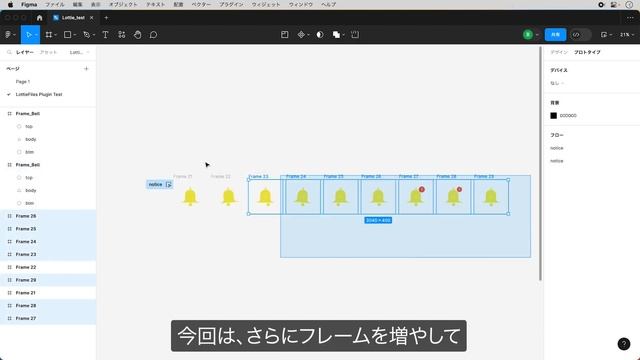Screen dimensions: 640x360
Task: Open the Resources components tool
Action: (x=122, y=35)
